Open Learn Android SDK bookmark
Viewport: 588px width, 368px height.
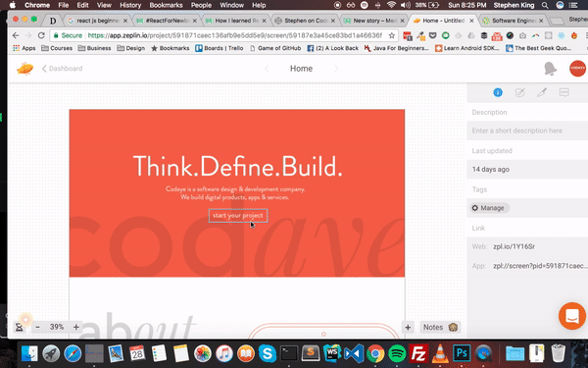(467, 48)
